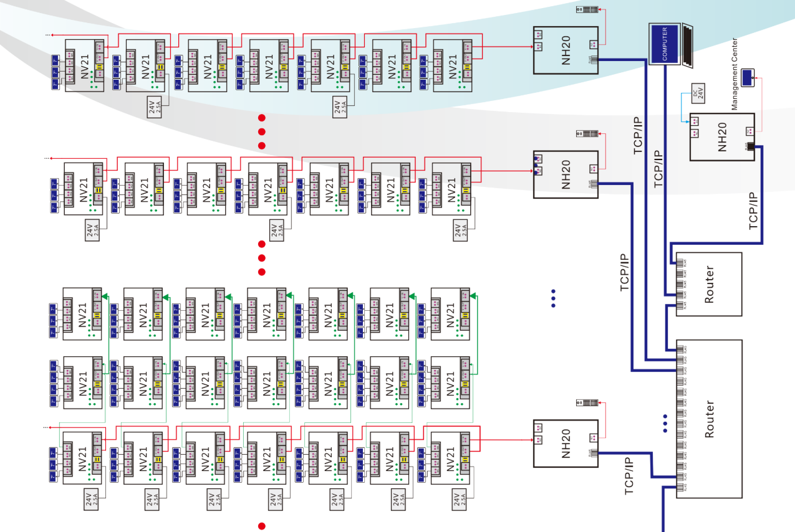Click the TCP/IP label next to bottom NH20
Screen dimensions: 795x532
(630, 477)
